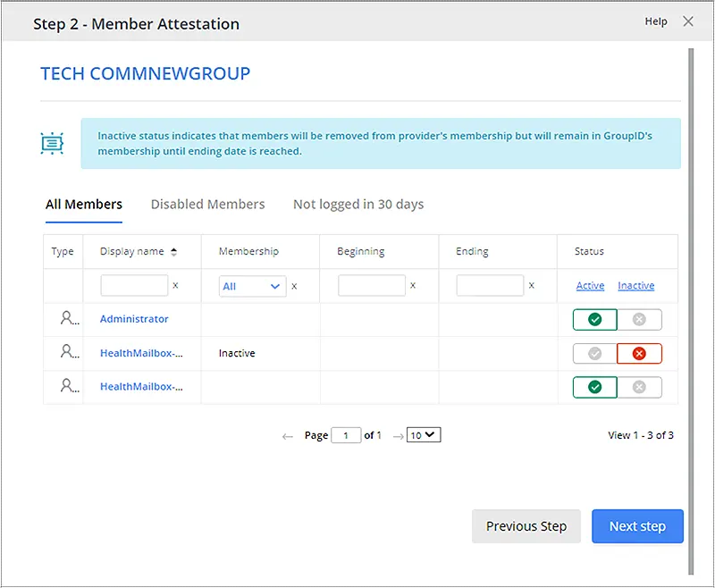Go to next page using right arrow

click(398, 436)
